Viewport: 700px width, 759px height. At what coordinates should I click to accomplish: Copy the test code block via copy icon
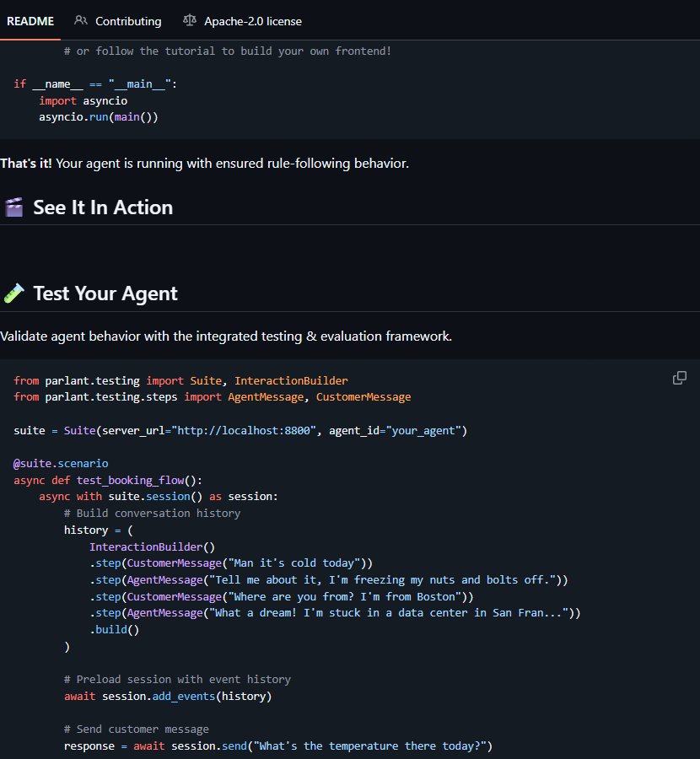(679, 378)
